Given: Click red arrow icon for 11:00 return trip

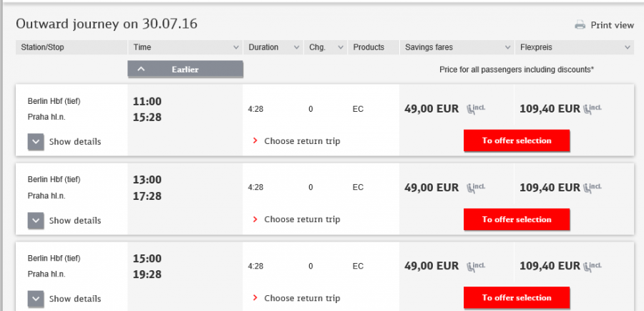Looking at the screenshot, I should click(x=255, y=141).
